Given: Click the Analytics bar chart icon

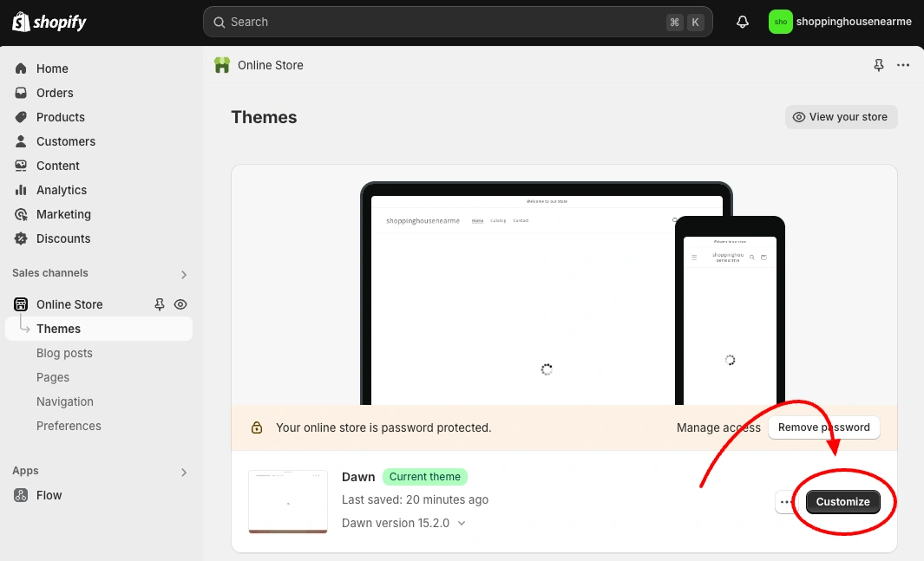Looking at the screenshot, I should pyautogui.click(x=21, y=190).
